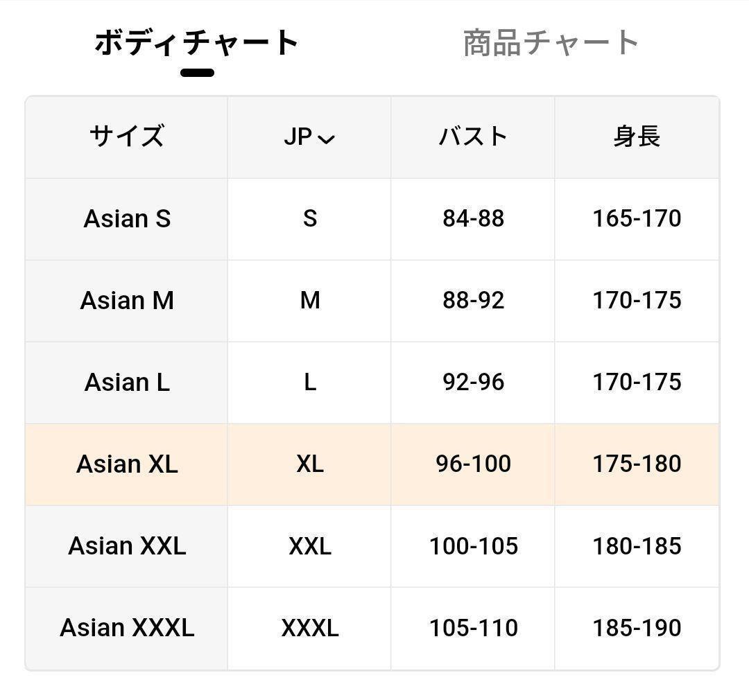
Task: Click the XL value in JP column
Action: click(x=310, y=464)
